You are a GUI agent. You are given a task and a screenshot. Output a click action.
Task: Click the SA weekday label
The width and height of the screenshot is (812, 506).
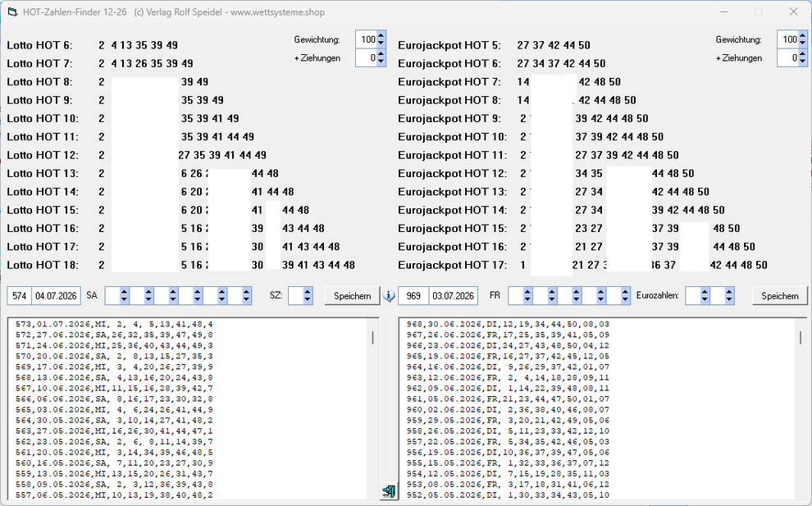[92, 296]
